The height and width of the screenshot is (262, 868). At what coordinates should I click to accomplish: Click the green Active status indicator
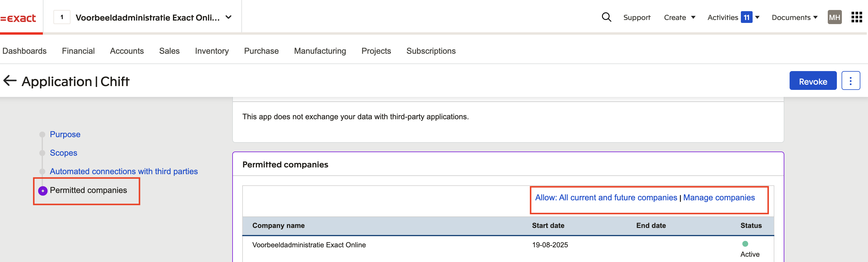click(x=745, y=243)
